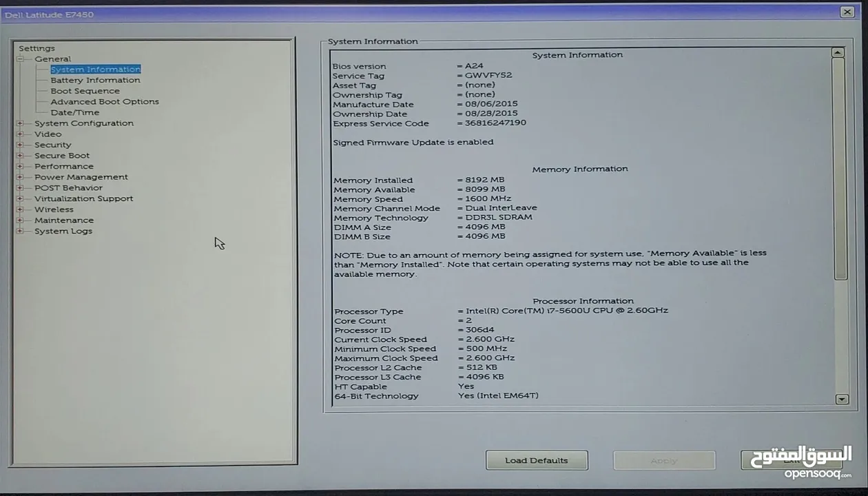Select the Performance category
Viewport: 868px width, 496px height.
(64, 167)
